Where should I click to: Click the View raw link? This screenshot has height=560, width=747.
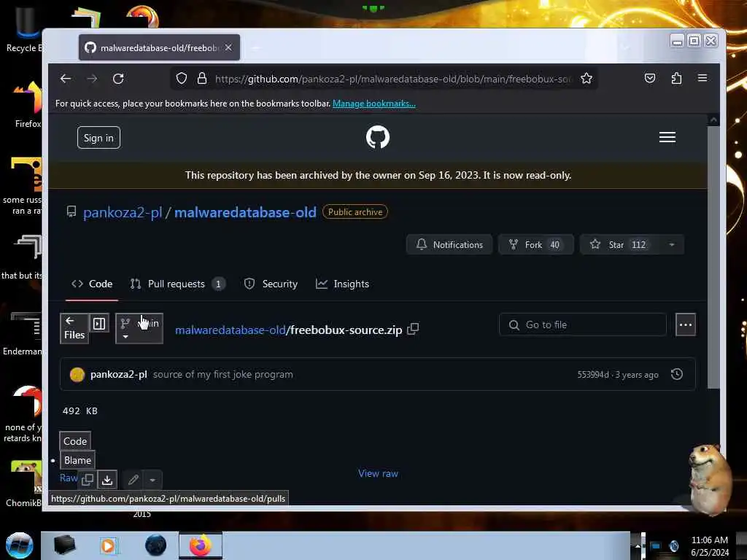click(x=378, y=473)
